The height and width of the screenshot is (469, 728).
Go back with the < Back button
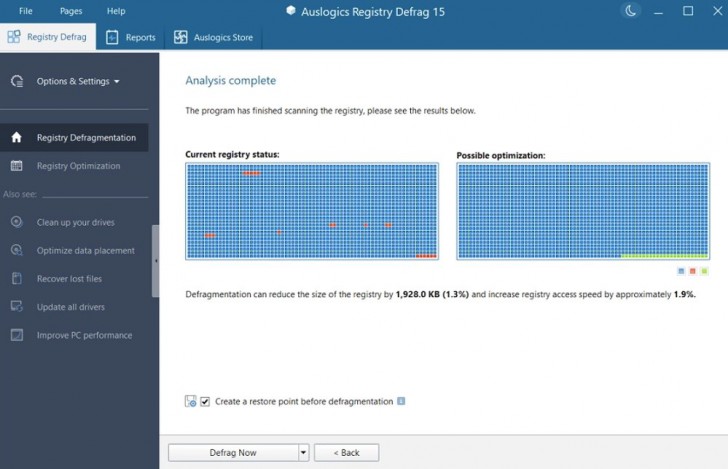point(346,453)
